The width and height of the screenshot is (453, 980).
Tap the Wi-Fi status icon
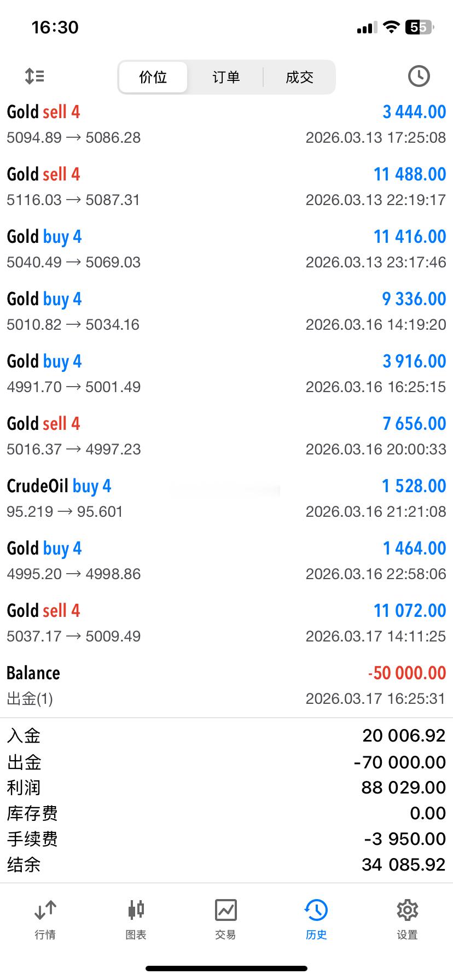(391, 27)
